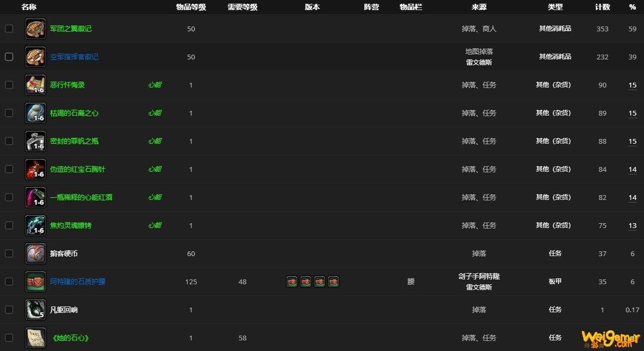Open the 阿特隆的石质护腰 item link

tap(78, 282)
